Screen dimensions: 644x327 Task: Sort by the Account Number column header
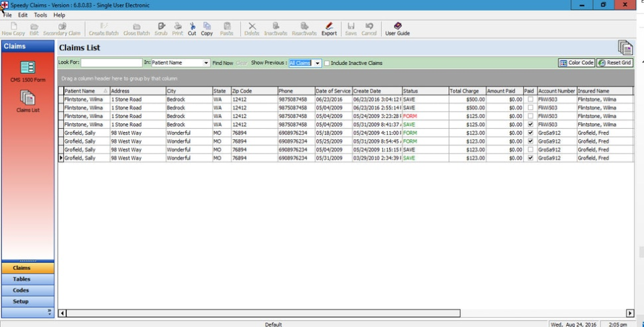[557, 91]
